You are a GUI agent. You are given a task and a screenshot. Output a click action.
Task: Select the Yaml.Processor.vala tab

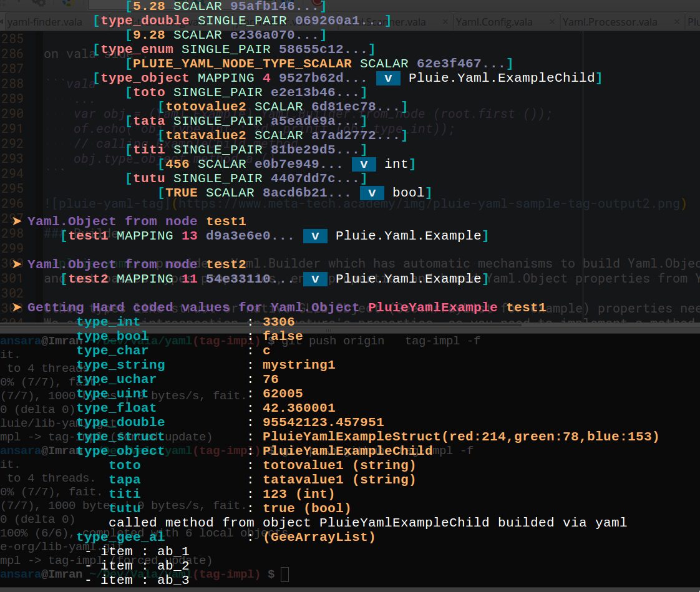(x=610, y=22)
